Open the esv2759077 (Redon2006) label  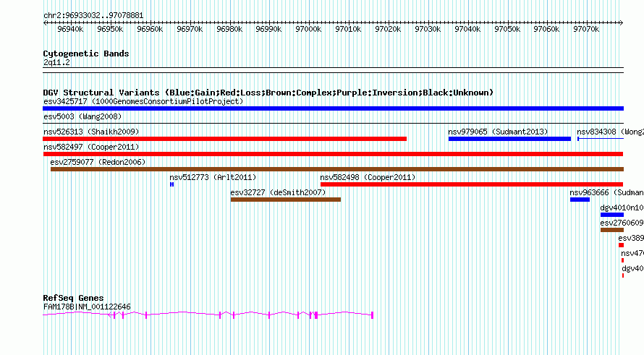point(98,162)
